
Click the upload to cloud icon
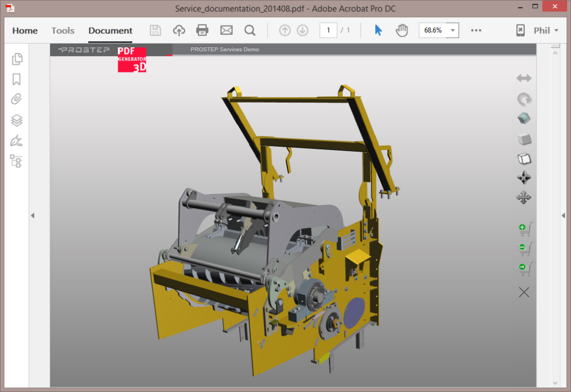pos(179,30)
